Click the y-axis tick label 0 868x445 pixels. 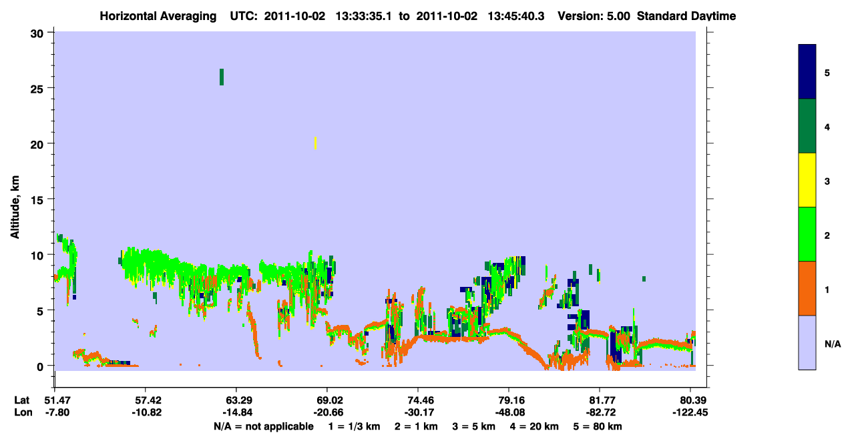(x=41, y=366)
